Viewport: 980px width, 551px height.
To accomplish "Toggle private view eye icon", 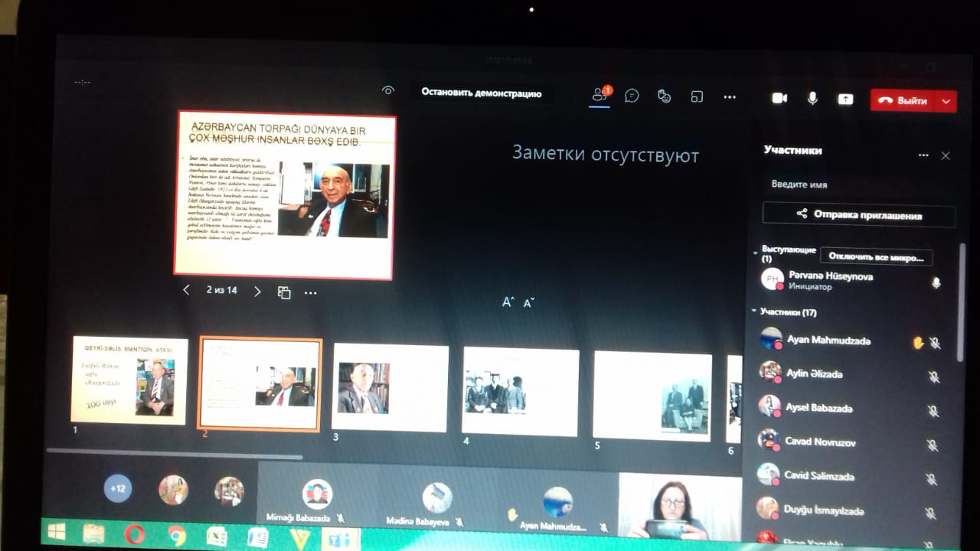I will [x=388, y=90].
